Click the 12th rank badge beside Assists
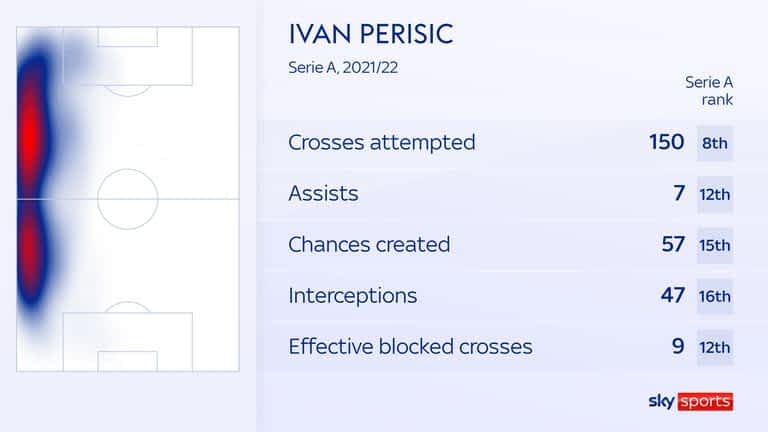Image resolution: width=768 pixels, height=432 pixels. pos(715,194)
